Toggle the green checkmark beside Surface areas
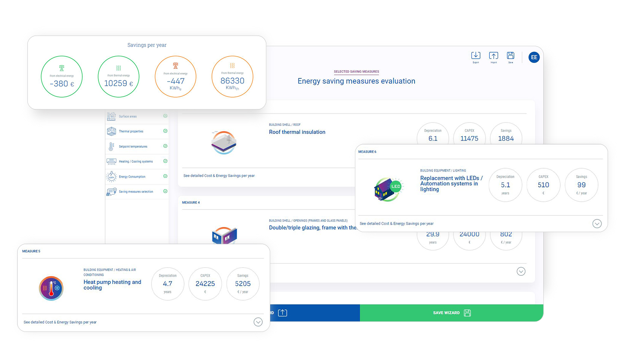Viewport: 629px width, 364px height. pos(165,116)
